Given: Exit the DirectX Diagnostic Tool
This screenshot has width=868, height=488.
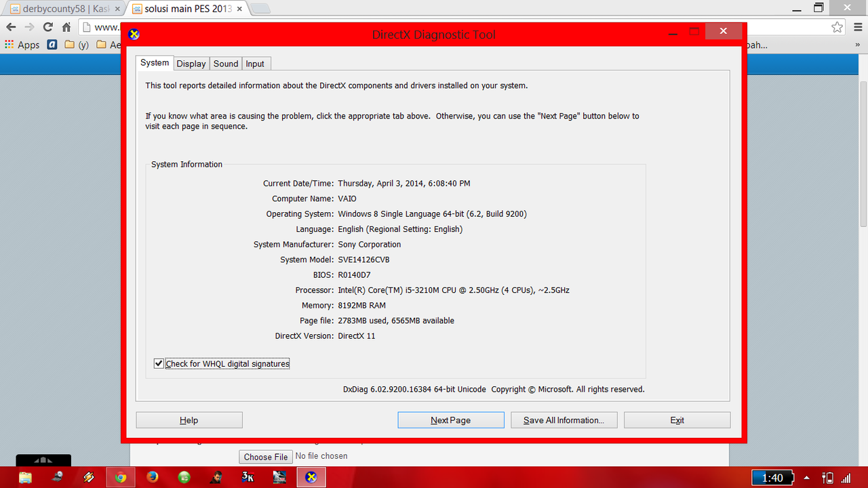Looking at the screenshot, I should click(677, 420).
